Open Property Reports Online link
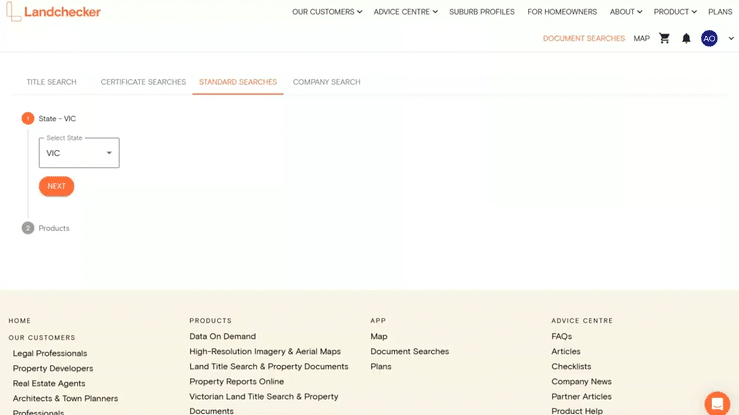739x415 pixels. [237, 382]
